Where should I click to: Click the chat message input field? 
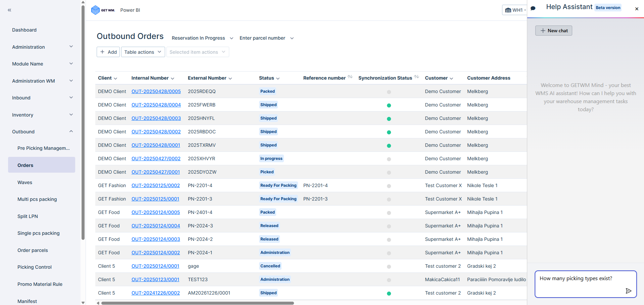pyautogui.click(x=586, y=284)
